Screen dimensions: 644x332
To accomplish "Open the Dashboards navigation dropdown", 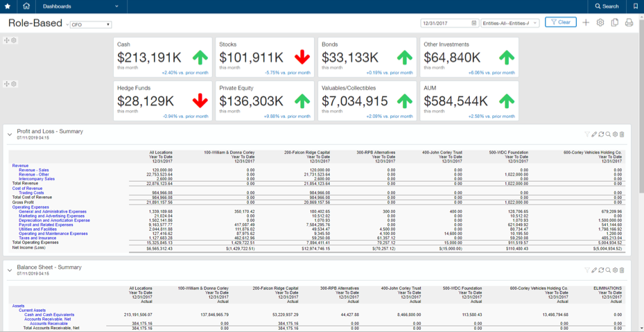I will 81,6.
